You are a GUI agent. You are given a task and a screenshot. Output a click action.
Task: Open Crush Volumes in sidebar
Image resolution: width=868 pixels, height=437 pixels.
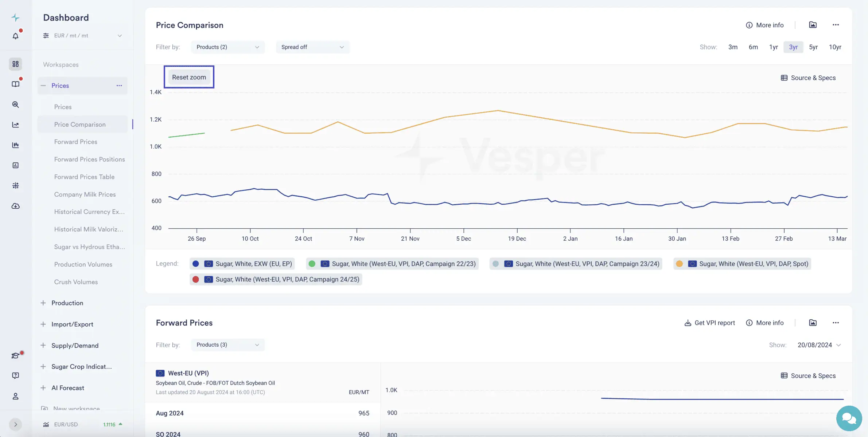click(x=76, y=282)
